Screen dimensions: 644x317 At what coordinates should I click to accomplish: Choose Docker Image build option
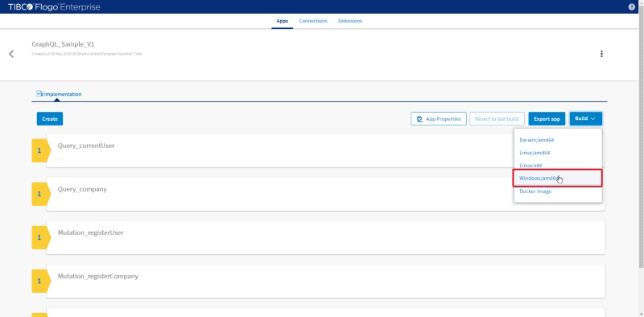click(x=558, y=191)
